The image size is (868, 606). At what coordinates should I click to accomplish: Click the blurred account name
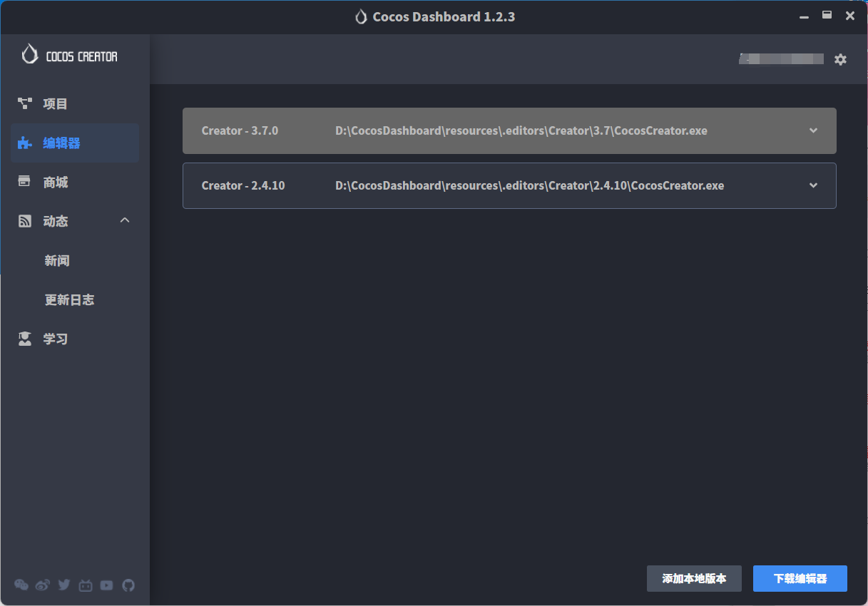(x=782, y=59)
